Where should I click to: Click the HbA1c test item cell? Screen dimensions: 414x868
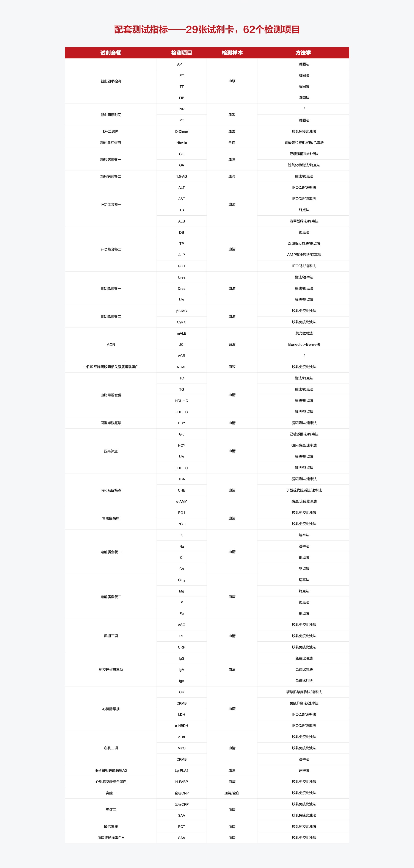point(181,143)
